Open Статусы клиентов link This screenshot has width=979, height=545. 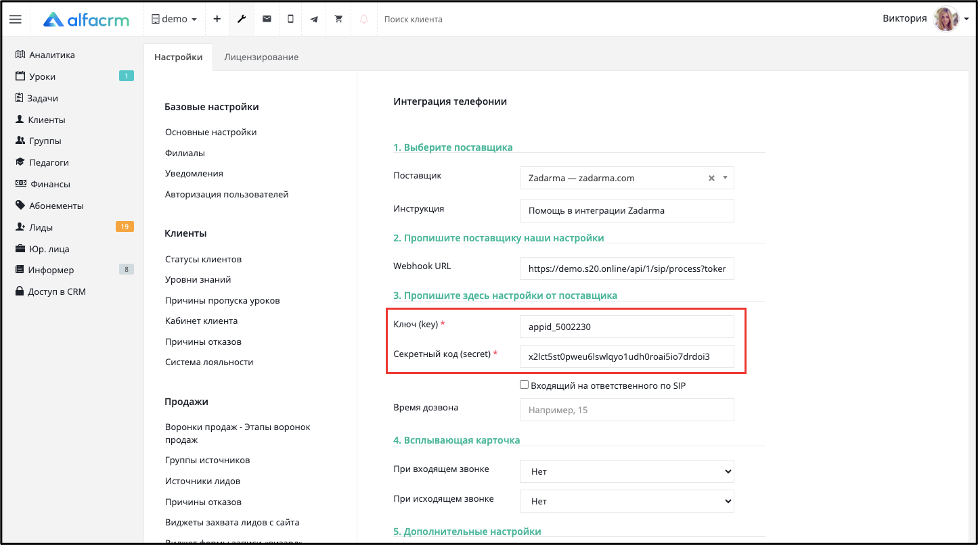[x=203, y=259]
